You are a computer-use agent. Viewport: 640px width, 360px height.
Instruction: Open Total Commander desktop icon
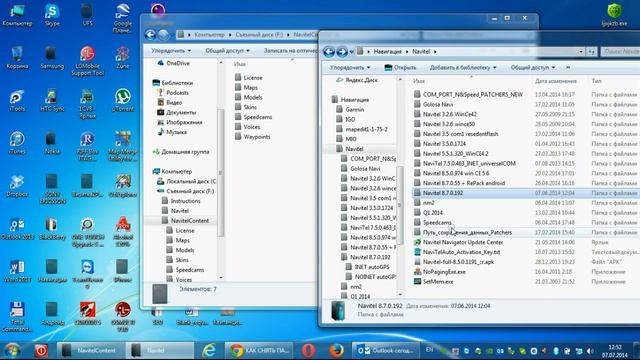click(17, 317)
